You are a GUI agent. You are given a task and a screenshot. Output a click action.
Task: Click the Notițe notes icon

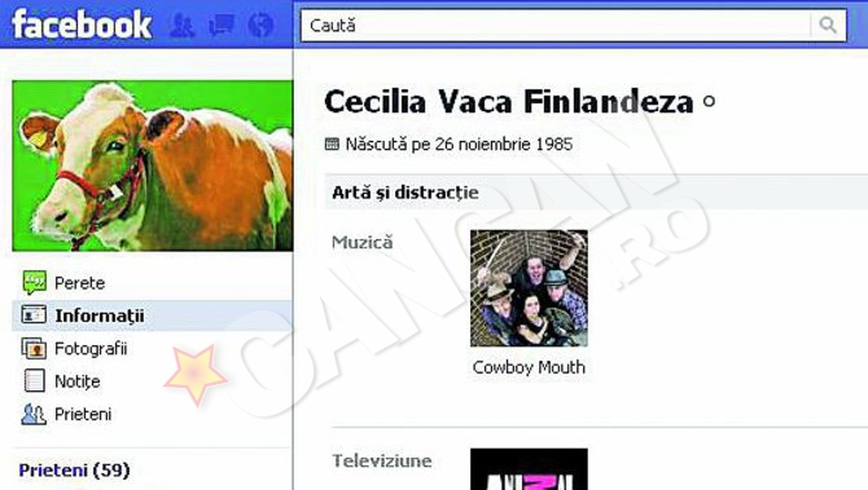click(x=34, y=381)
